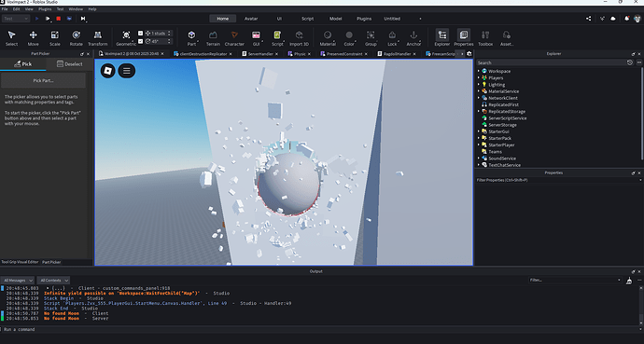Viewport: 644px width, 344px height.
Task: Select ServerScriptService in Explorer
Action: [508, 118]
